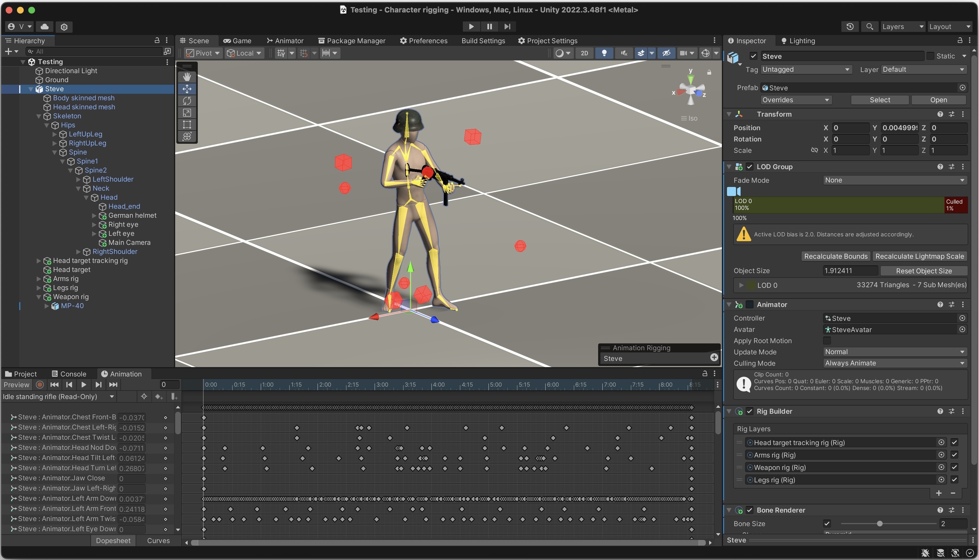The height and width of the screenshot is (560, 979).
Task: Disable Bone Renderer component checkbox
Action: 749,510
